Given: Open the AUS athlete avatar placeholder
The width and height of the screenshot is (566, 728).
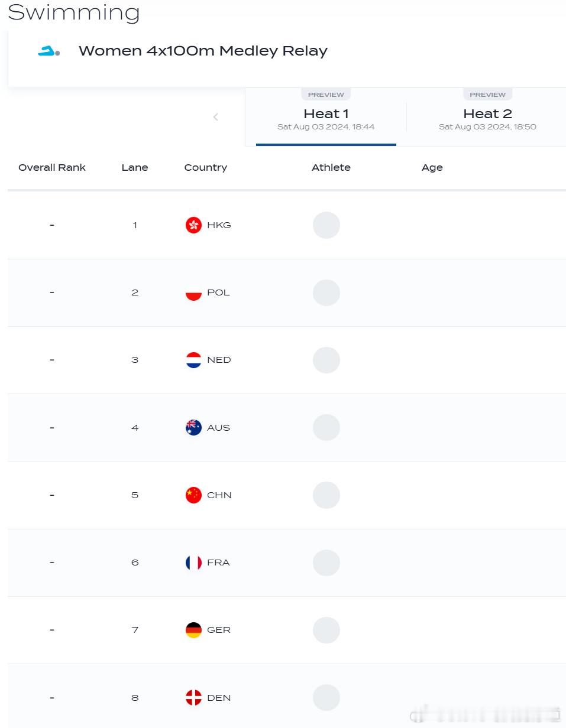Looking at the screenshot, I should 326,427.
